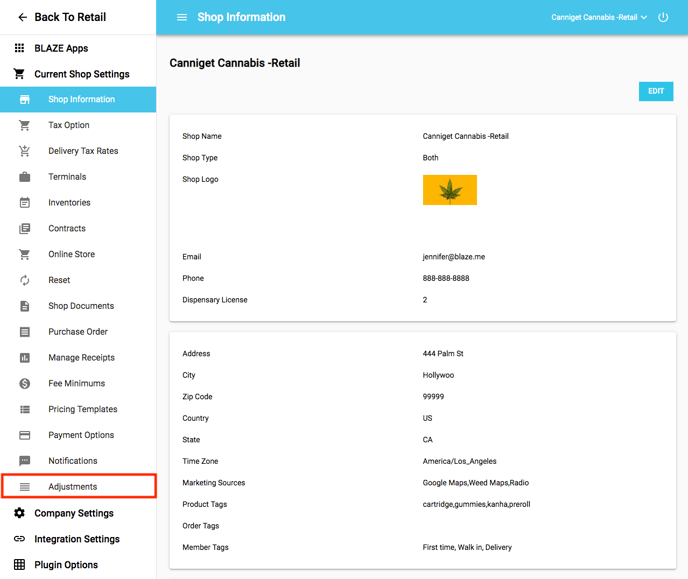Open Purchase Order settings
Screen dimensions: 688x579
click(78, 332)
